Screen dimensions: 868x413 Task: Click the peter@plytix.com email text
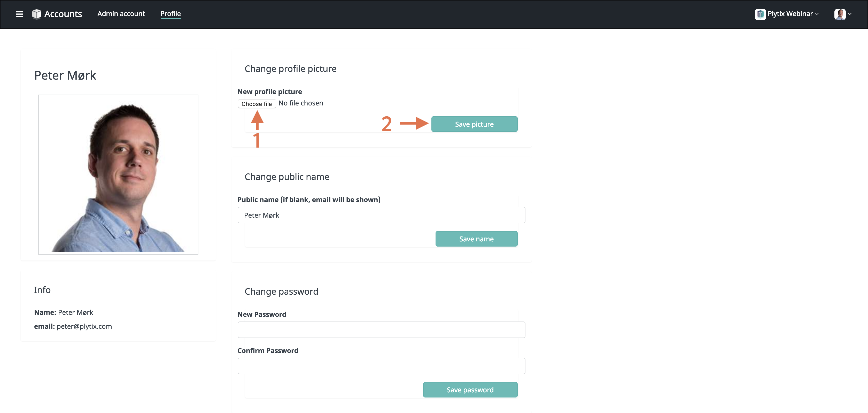[84, 326]
